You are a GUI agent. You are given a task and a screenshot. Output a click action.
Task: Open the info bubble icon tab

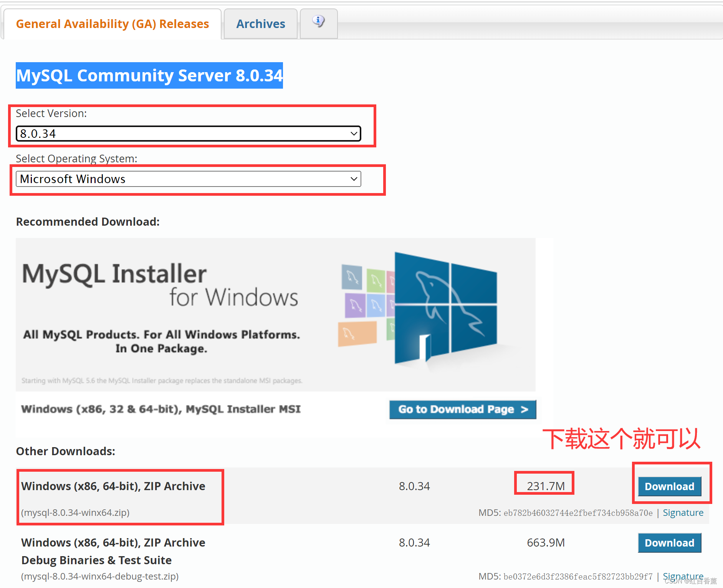click(318, 23)
